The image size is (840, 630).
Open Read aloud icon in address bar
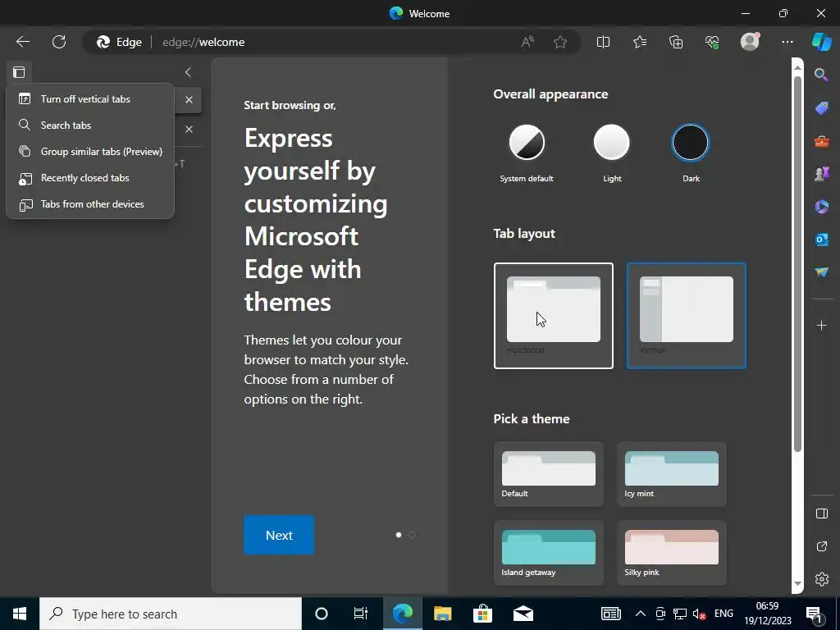[x=527, y=42]
